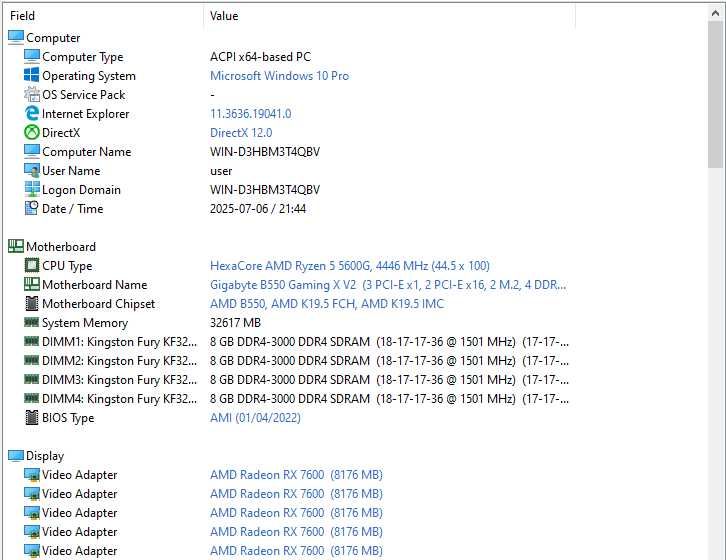Select the DIMM3: Kingston Fury field label
The height and width of the screenshot is (560, 726).
[x=119, y=379]
